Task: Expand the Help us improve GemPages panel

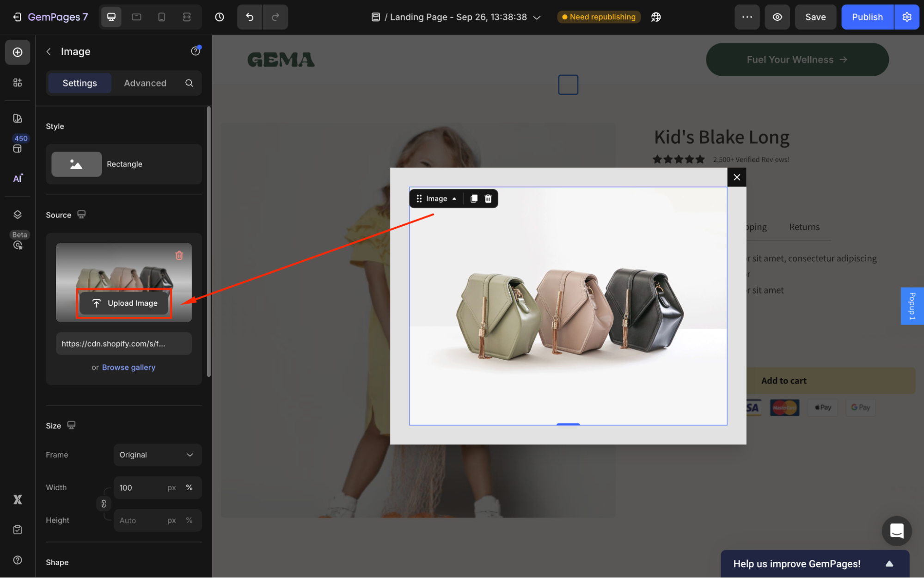Action: click(x=889, y=564)
